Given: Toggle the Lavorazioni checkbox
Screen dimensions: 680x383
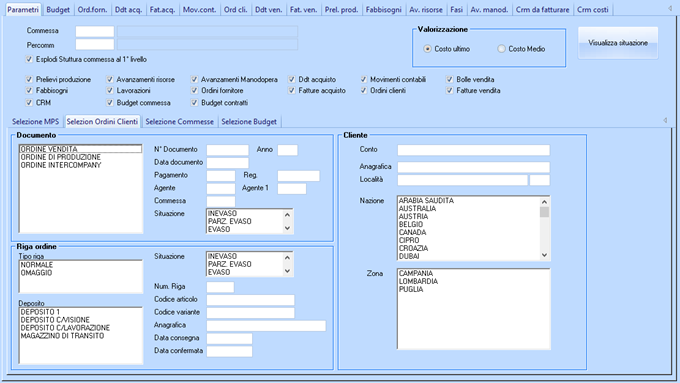Looking at the screenshot, I should point(110,91).
